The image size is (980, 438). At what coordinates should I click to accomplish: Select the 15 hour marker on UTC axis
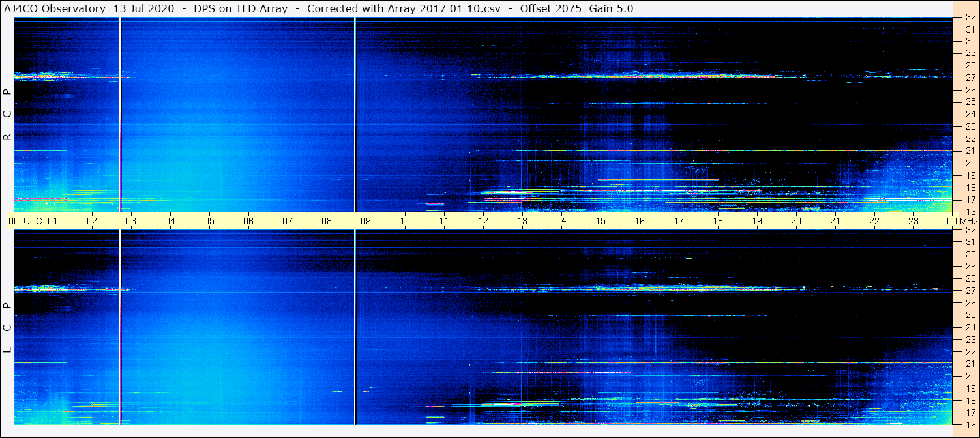click(601, 221)
